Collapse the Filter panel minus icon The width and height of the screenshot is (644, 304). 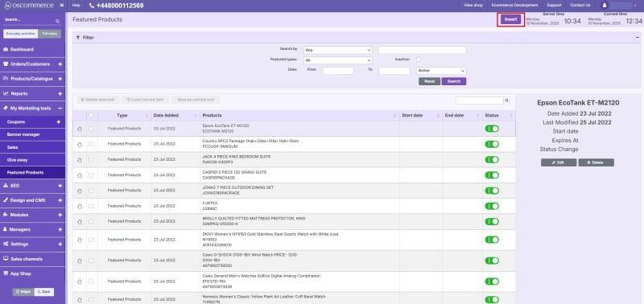pyautogui.click(x=638, y=37)
